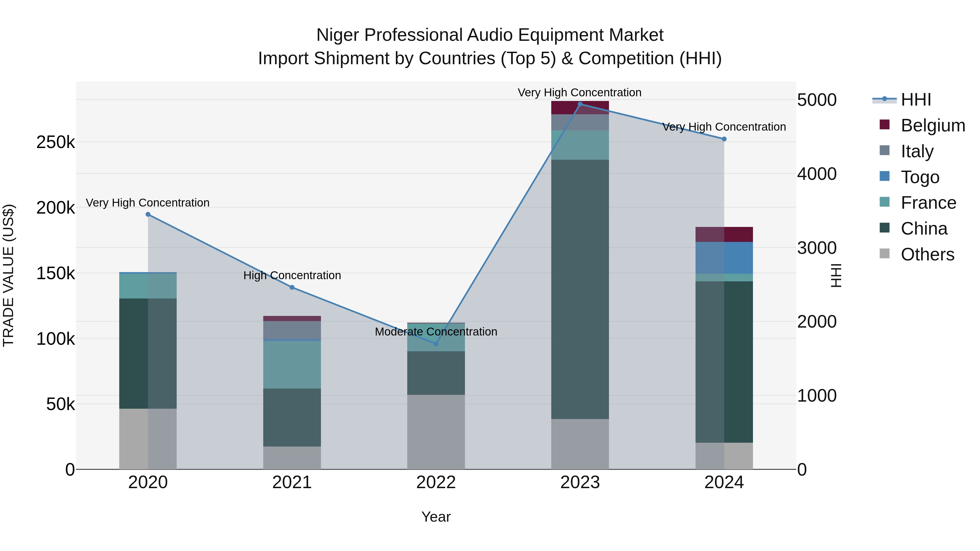Click the '3000' HHI axis tick label
Image resolution: width=980 pixels, height=551 pixels.
pyautogui.click(x=817, y=248)
